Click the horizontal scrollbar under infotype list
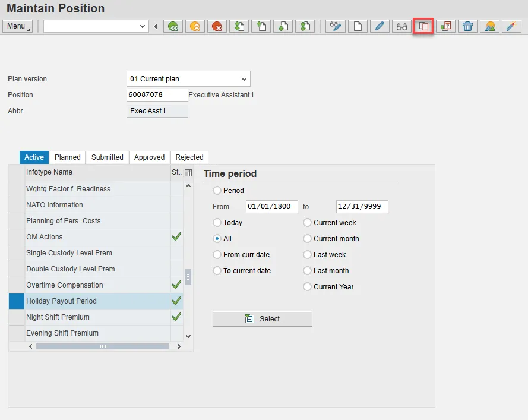The height and width of the screenshot is (420, 528). (x=102, y=346)
